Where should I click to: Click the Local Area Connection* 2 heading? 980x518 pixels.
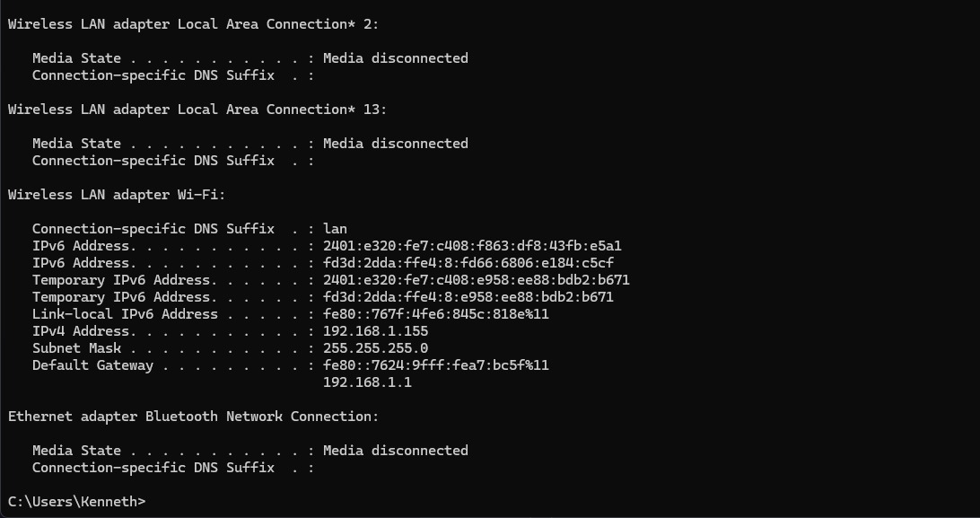tap(194, 23)
